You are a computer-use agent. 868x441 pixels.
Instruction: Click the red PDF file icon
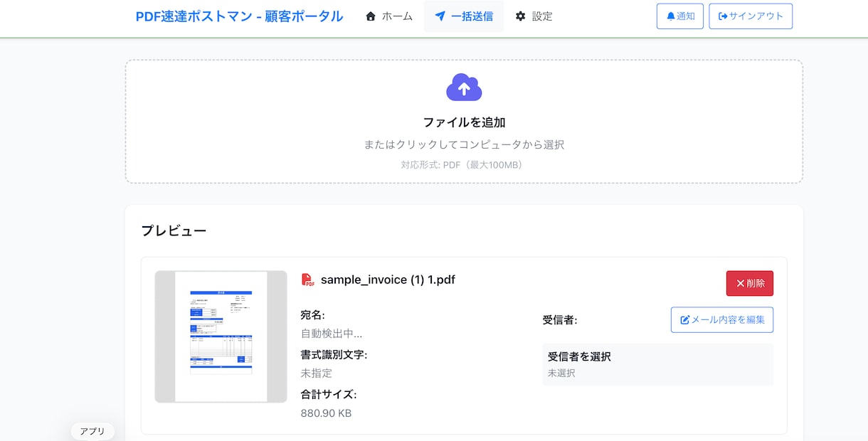[x=308, y=280]
